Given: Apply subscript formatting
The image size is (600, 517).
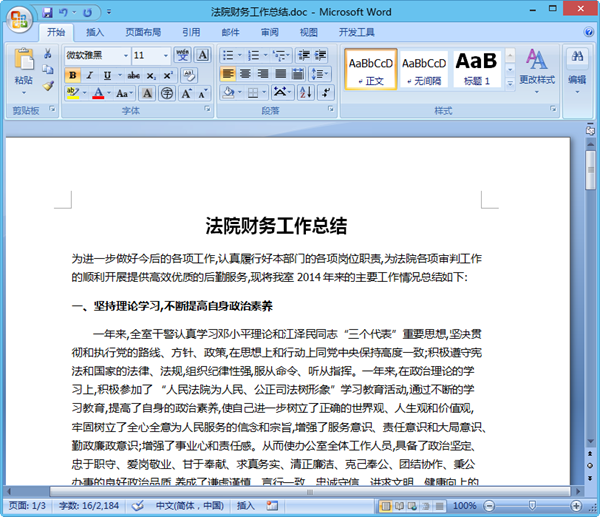Looking at the screenshot, I should point(151,75).
